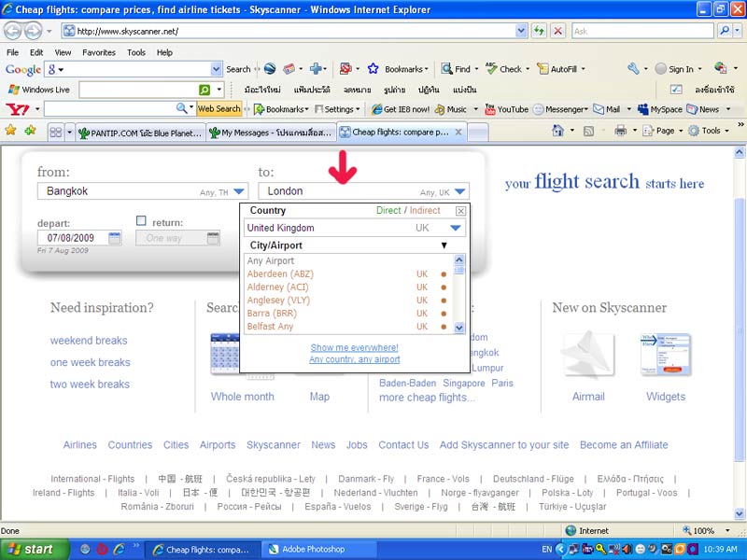
Task: Click the weekend breaks link
Action: (x=89, y=341)
